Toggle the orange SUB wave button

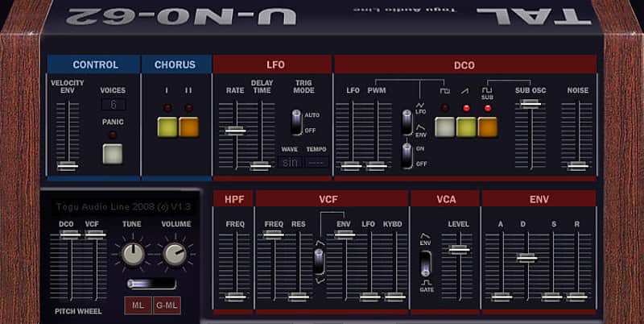point(488,127)
